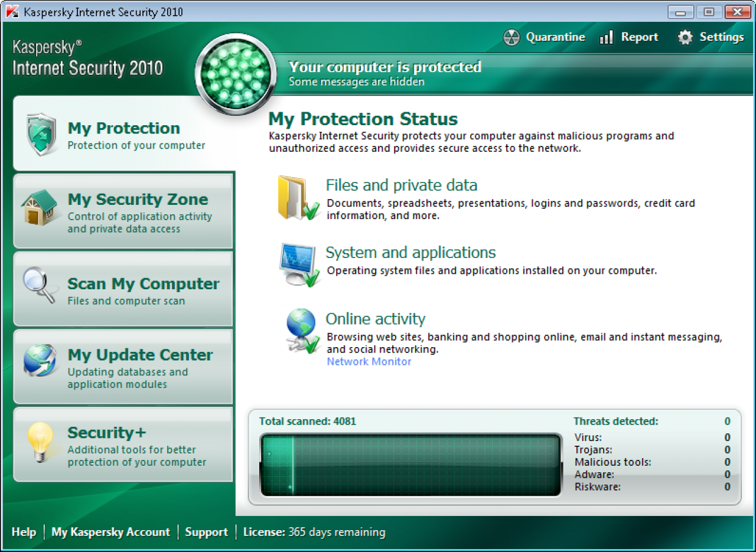
Task: Minimize the Kaspersky window
Action: [681, 12]
